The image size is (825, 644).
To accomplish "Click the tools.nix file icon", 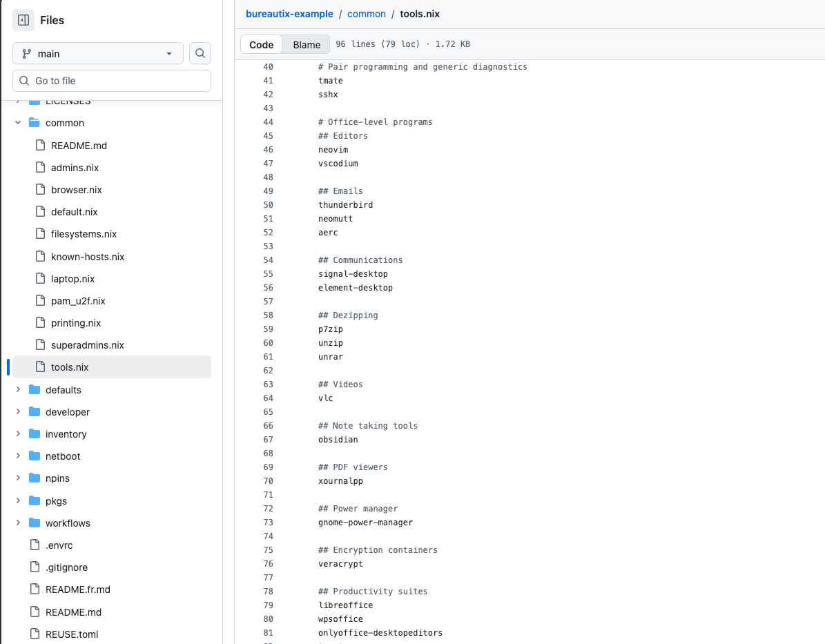I will pyautogui.click(x=39, y=367).
